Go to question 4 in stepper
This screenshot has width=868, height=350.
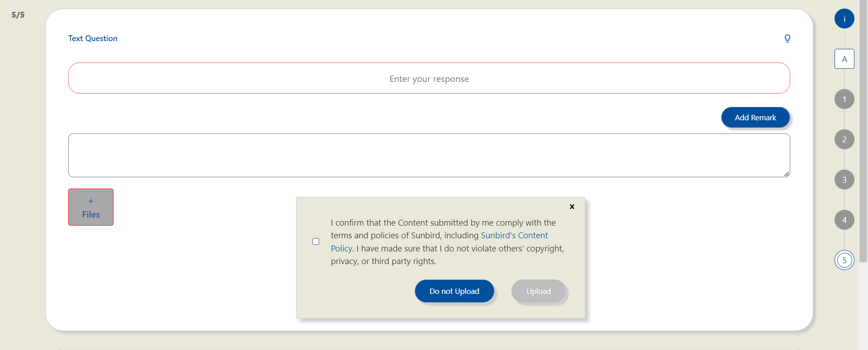point(844,220)
